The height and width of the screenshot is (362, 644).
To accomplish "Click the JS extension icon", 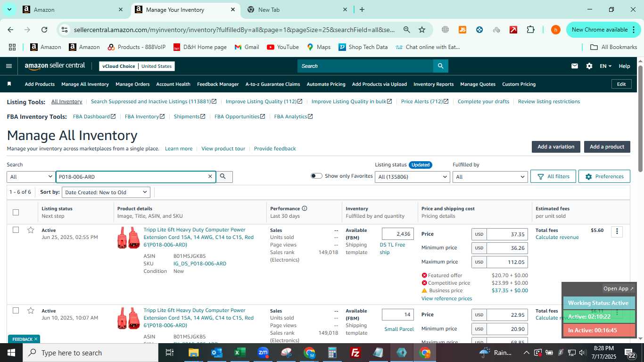I will click(462, 30).
